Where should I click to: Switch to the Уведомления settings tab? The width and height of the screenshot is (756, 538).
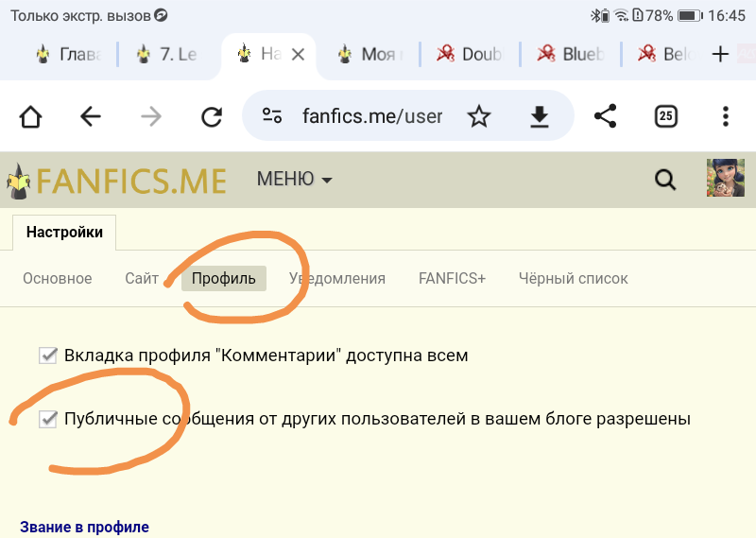337,278
